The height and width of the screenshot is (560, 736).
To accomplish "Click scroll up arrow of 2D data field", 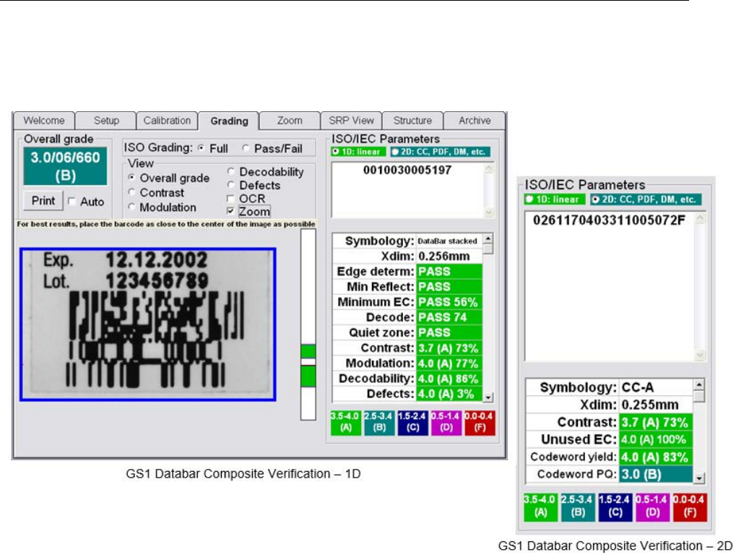I will tap(700, 217).
